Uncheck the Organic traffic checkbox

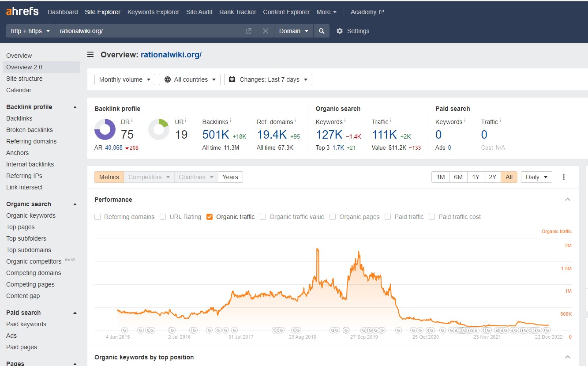coord(210,217)
